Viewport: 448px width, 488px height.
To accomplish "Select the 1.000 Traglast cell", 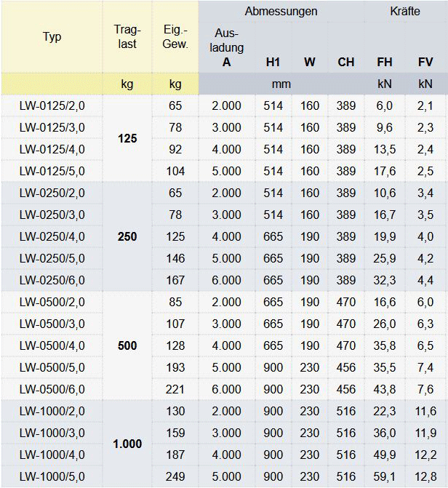I will pyautogui.click(x=127, y=444).
